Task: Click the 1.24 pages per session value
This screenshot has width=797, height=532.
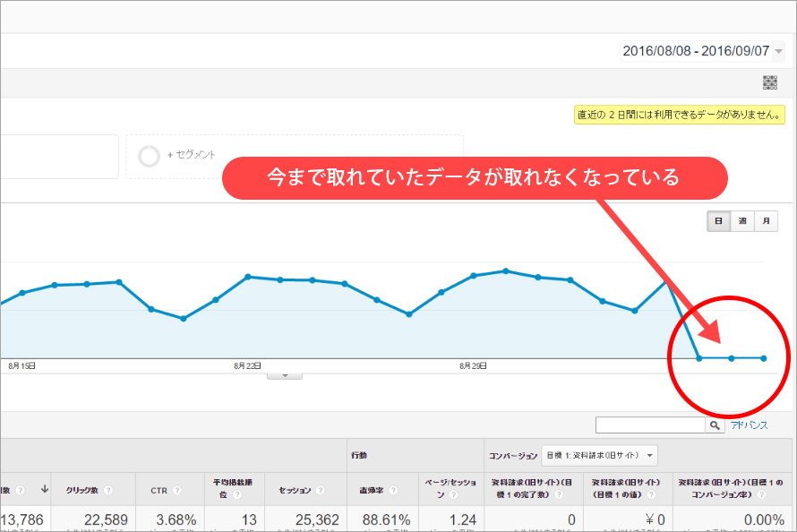Action: pyautogui.click(x=463, y=519)
